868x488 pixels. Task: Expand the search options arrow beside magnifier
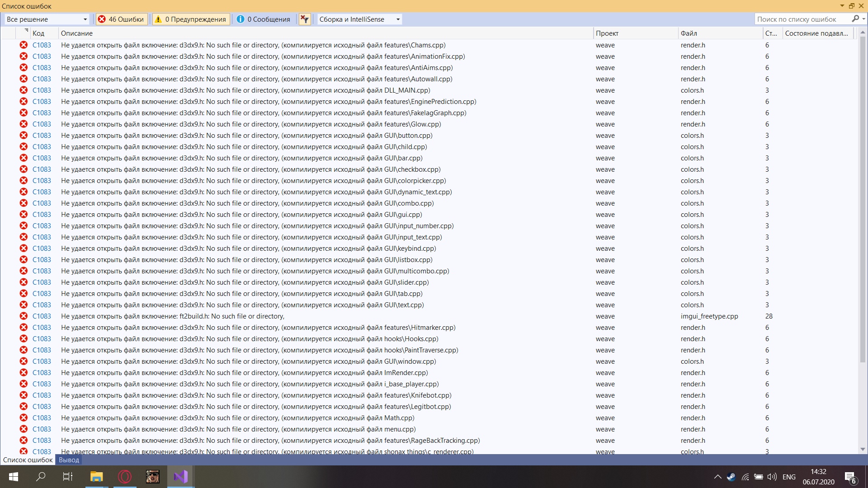[x=863, y=19]
